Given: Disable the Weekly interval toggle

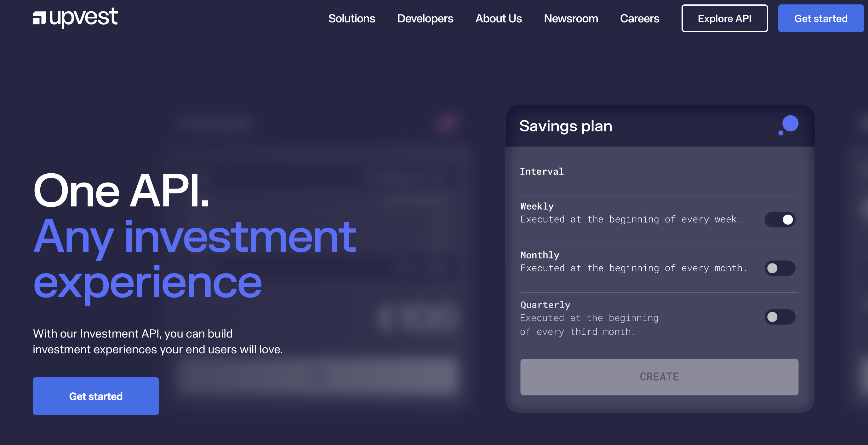Looking at the screenshot, I should (x=780, y=219).
